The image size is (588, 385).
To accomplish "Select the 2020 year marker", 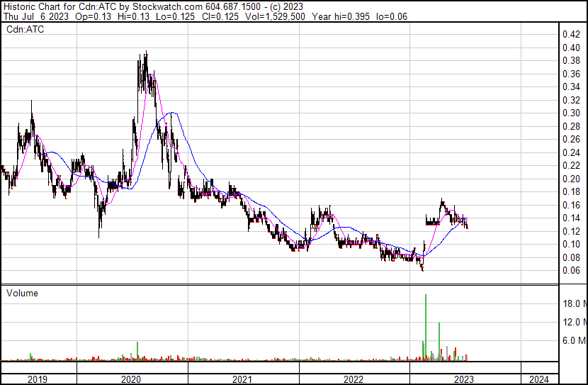I will click(132, 379).
